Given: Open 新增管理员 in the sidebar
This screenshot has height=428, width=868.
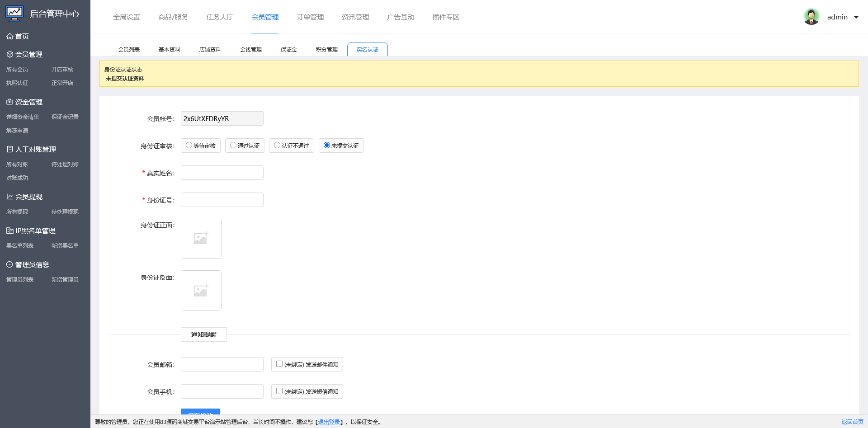Looking at the screenshot, I should pyautogui.click(x=65, y=279).
